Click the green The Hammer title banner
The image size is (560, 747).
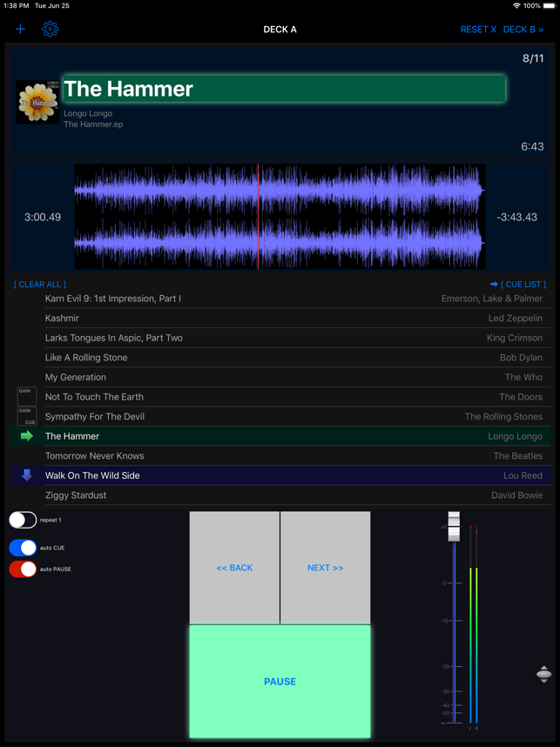click(284, 89)
